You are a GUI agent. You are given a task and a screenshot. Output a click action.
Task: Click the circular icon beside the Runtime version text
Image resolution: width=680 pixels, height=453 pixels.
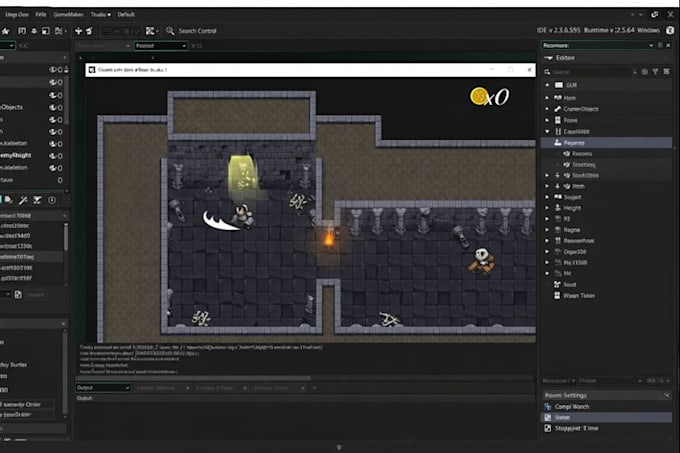(670, 30)
